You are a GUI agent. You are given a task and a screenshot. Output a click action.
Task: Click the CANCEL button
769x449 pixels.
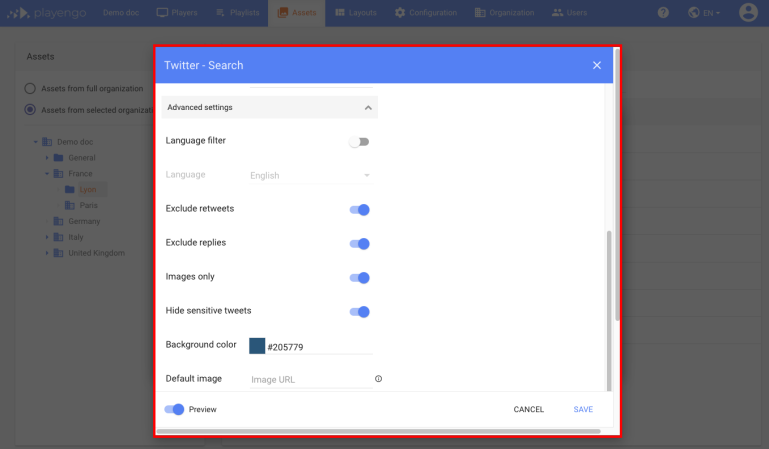[x=528, y=409]
